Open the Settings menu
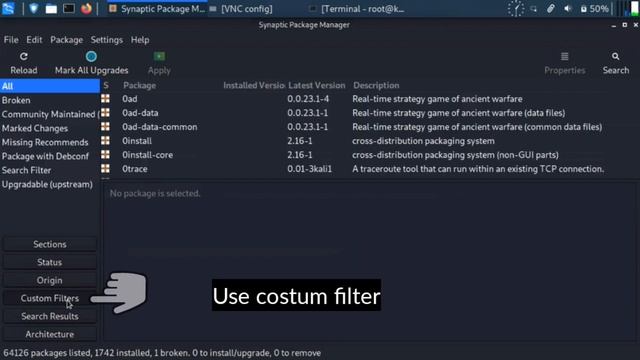 point(107,40)
